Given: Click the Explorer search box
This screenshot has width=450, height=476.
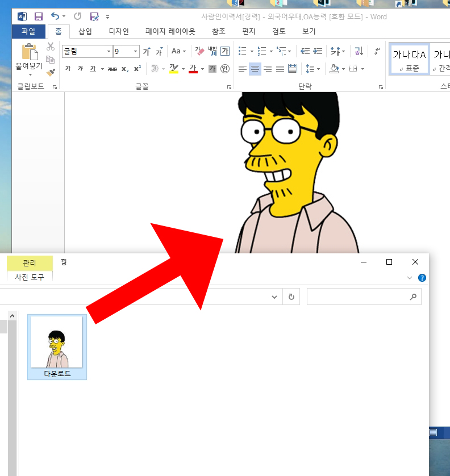Looking at the screenshot, I should pyautogui.click(x=364, y=297).
